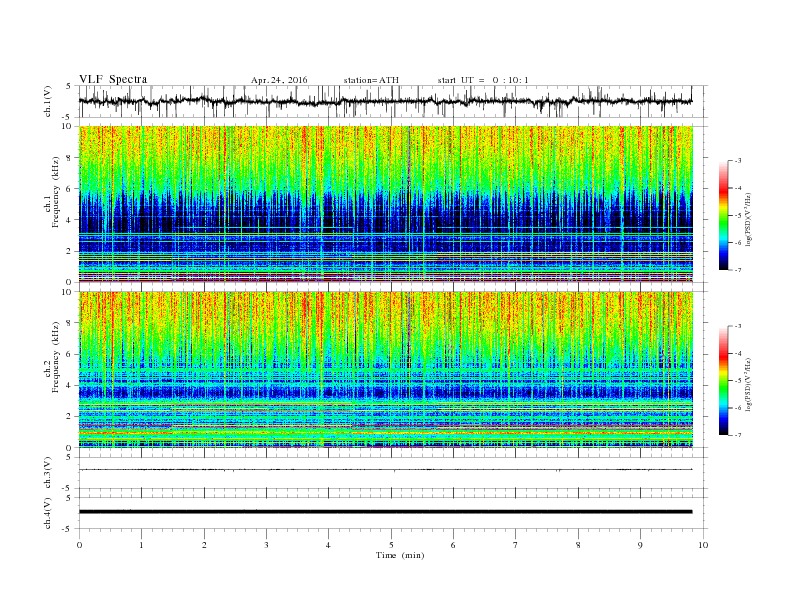Click the "8" kHz tick of ch.1 spectrogram
The width and height of the screenshot is (792, 612).
click(70, 158)
